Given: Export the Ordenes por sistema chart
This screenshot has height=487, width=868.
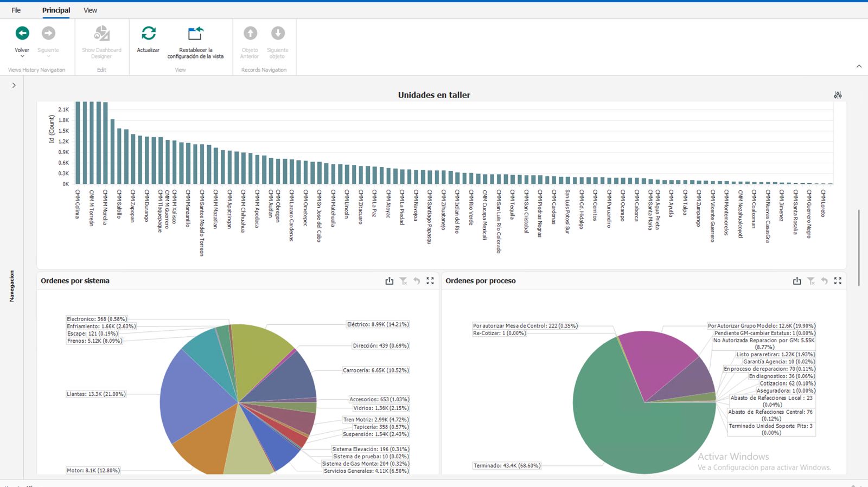Looking at the screenshot, I should 389,281.
